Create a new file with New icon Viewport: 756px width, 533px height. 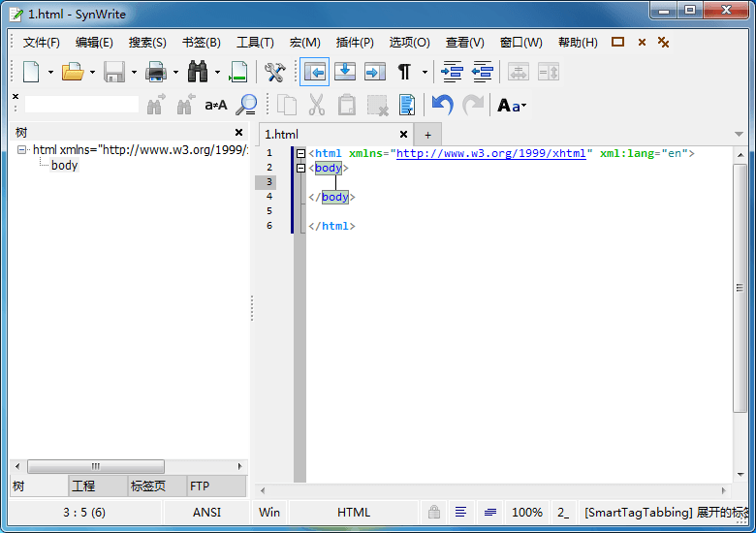click(31, 73)
